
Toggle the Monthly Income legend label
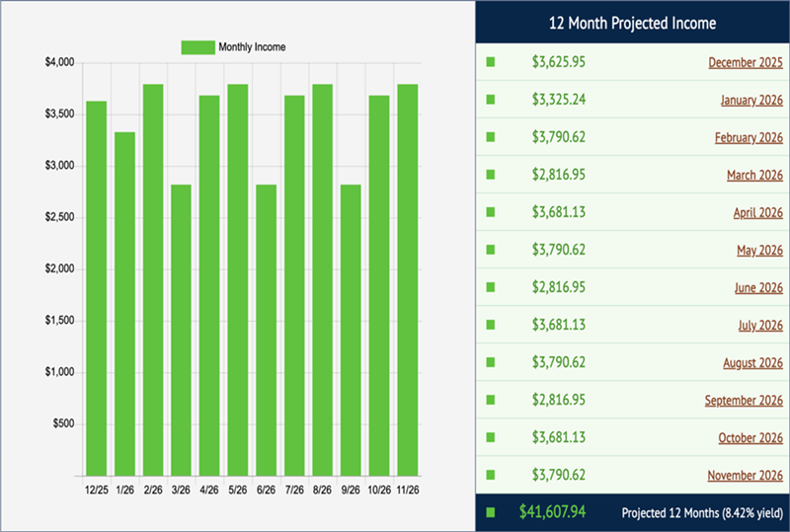point(252,47)
